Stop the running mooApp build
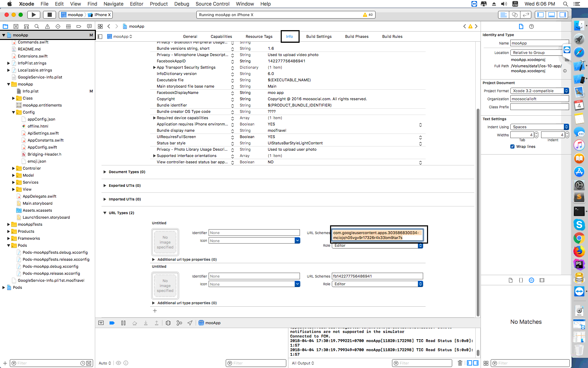The width and height of the screenshot is (588, 368). click(49, 15)
